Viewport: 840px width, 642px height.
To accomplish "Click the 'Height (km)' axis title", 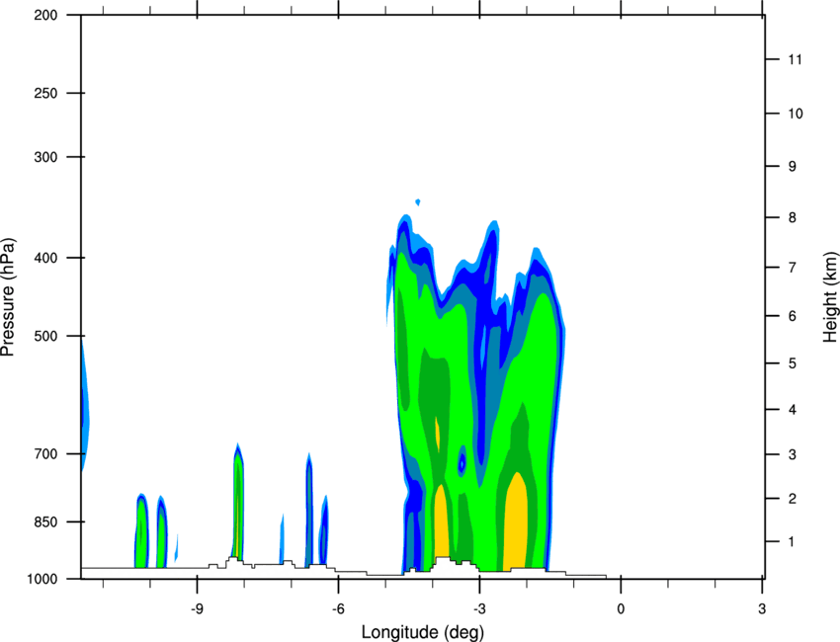I will [x=830, y=296].
